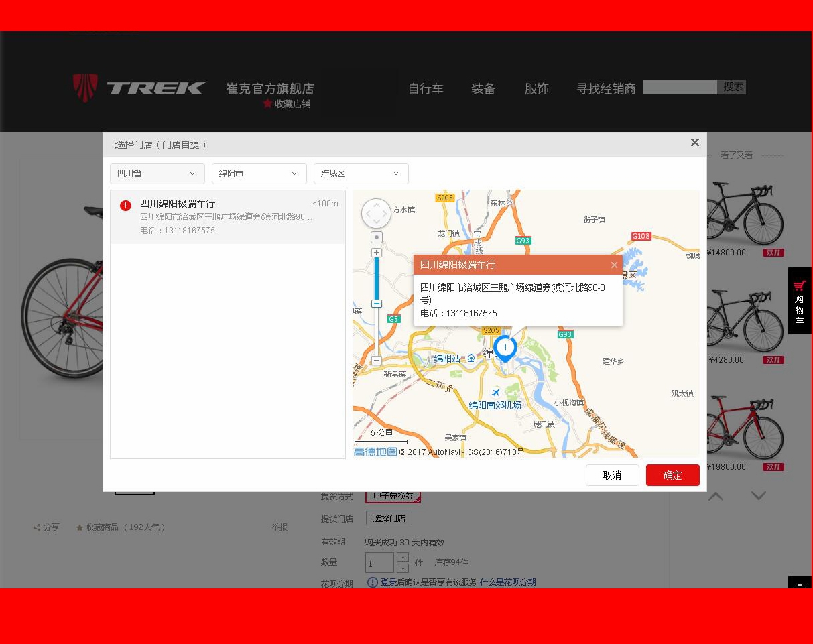This screenshot has height=644, width=813.
Task: Click the store search input field
Action: click(x=680, y=87)
